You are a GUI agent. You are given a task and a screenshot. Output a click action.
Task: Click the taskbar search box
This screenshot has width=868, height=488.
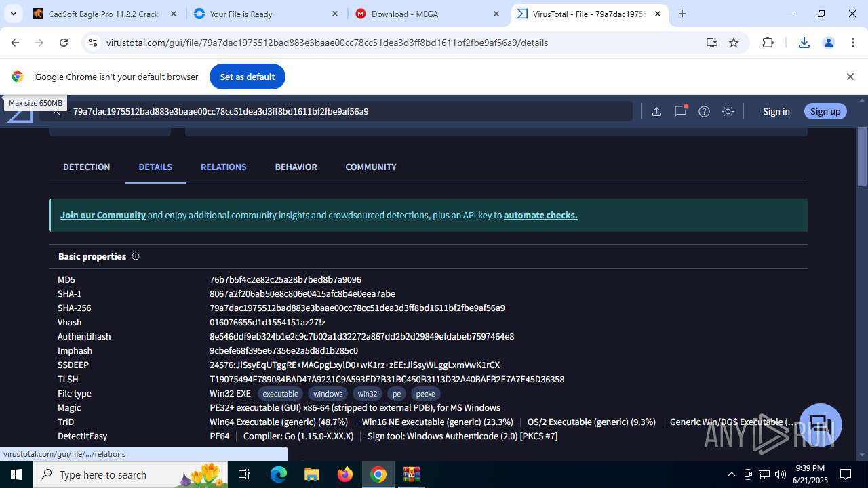tap(130, 474)
